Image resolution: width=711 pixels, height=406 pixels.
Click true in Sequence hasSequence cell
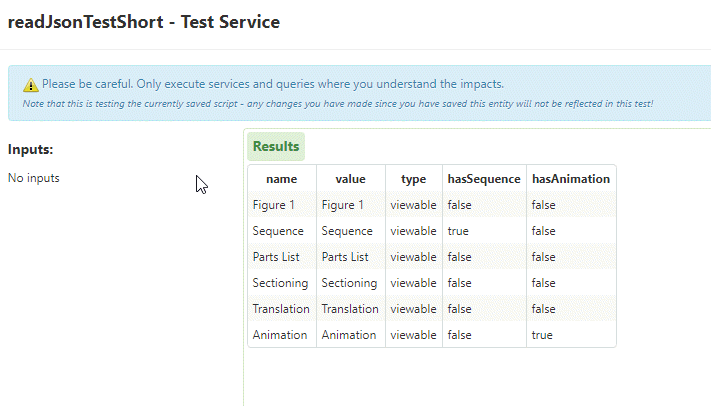(x=459, y=231)
